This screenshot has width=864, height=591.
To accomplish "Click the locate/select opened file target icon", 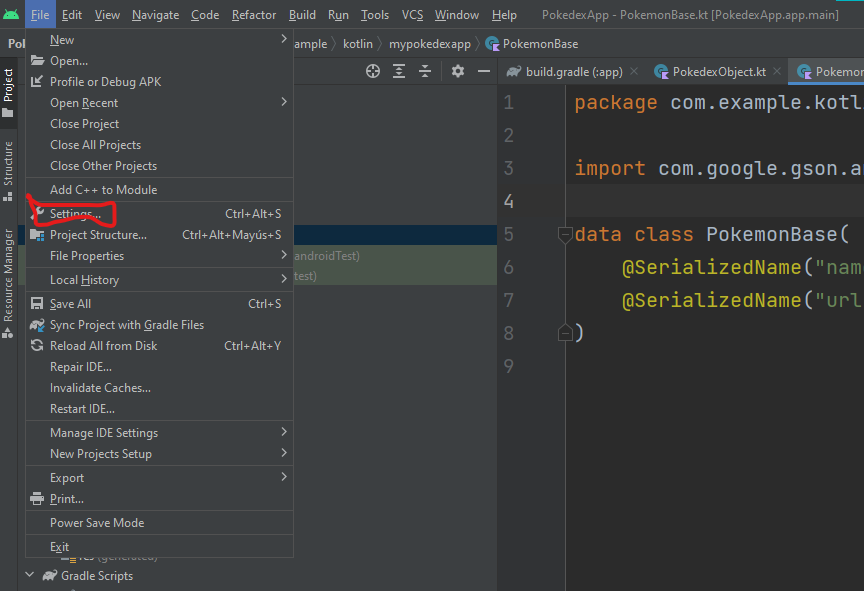I will [x=373, y=71].
